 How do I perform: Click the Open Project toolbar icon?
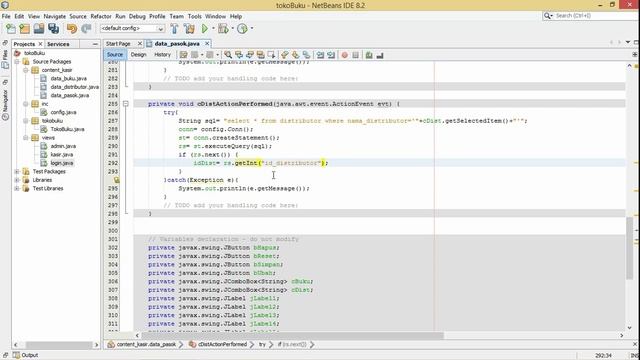point(39,29)
